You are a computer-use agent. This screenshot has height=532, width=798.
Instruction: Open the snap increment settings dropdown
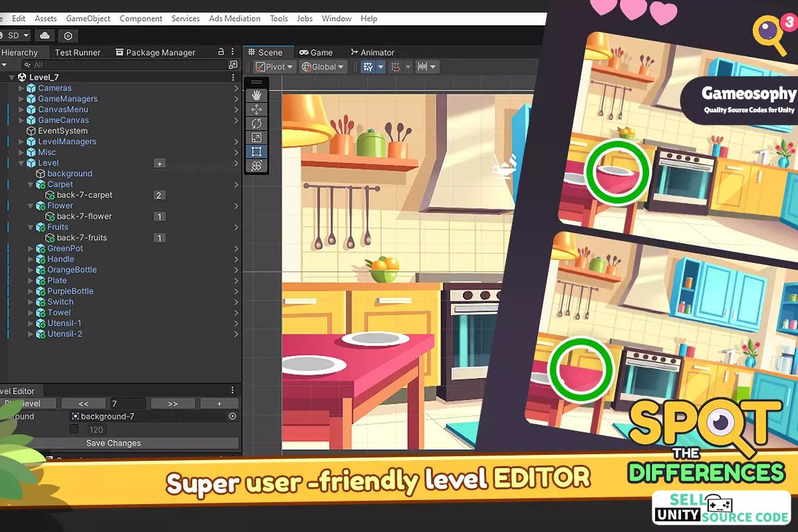427,66
